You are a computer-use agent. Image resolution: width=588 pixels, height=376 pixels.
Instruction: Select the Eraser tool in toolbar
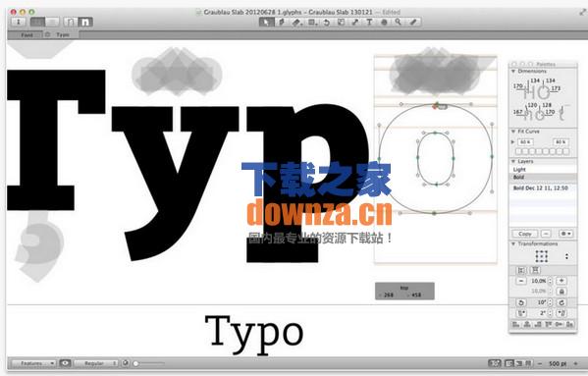pos(296,23)
